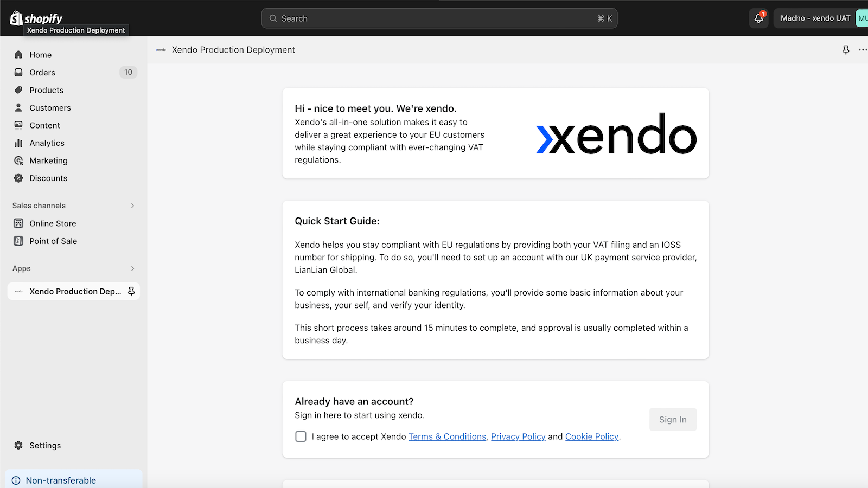868x488 pixels.
Task: Click the Settings gear icon
Action: coord(18,445)
